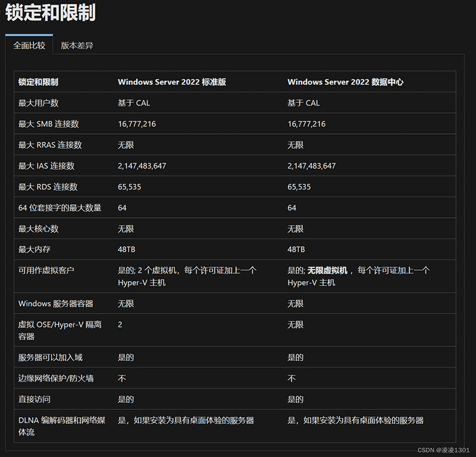Image resolution: width=476 pixels, height=457 pixels.
Task: Click 无限 for RRAS in 标准版 column
Action: point(126,145)
